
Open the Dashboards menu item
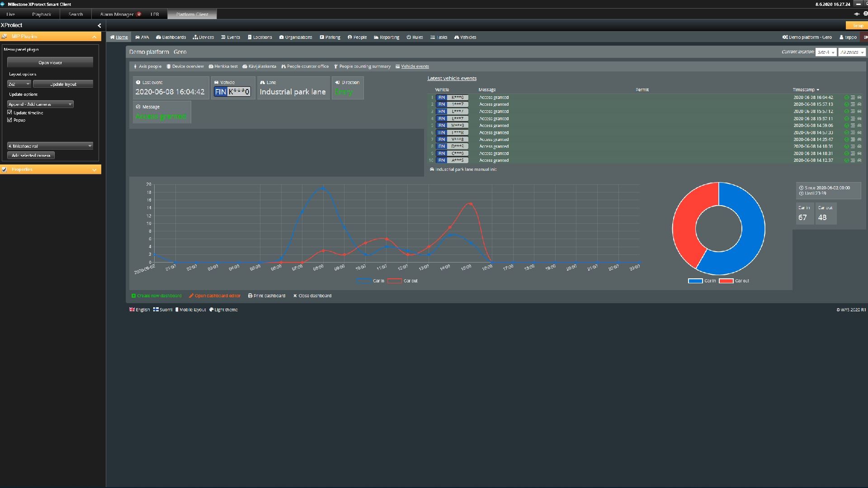[x=171, y=38]
